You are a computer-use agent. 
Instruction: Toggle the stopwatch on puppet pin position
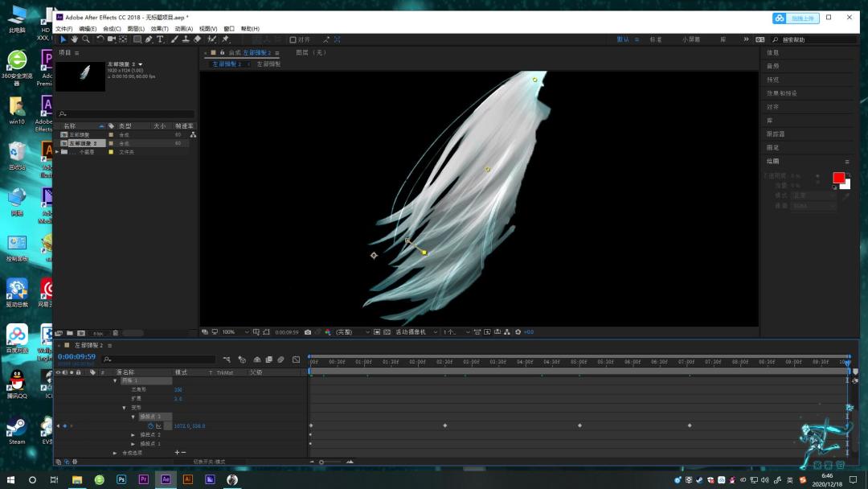coord(150,426)
